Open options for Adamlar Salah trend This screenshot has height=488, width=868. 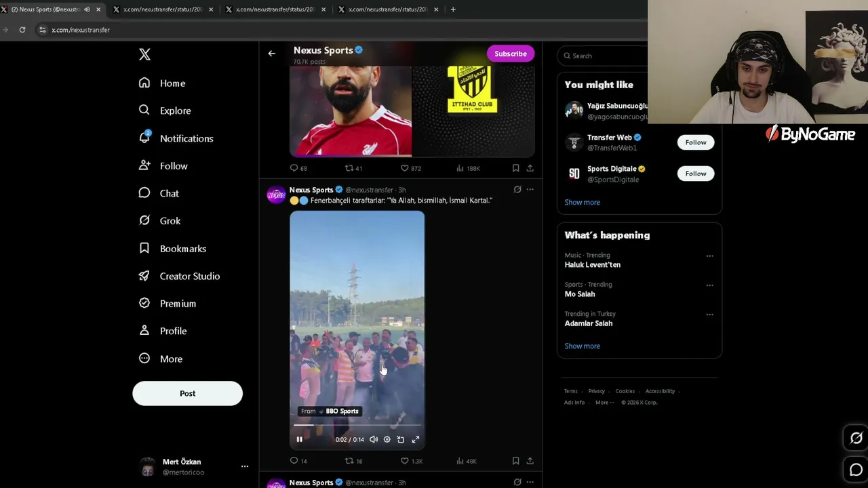[x=709, y=314]
